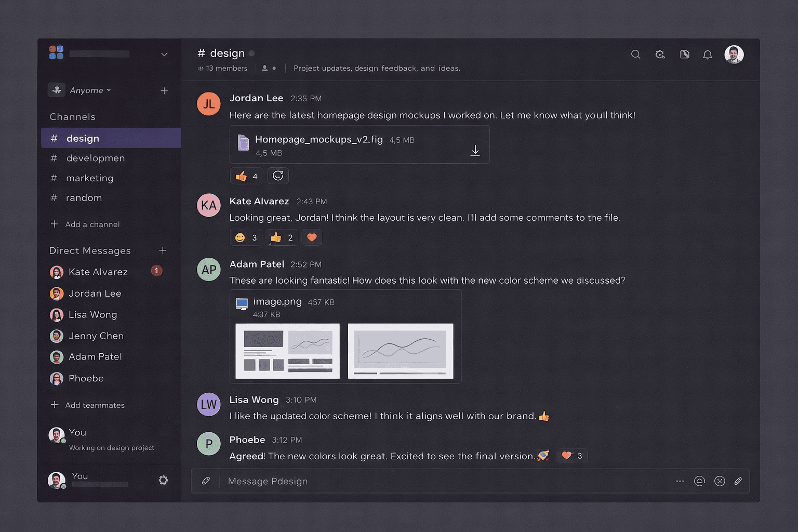Toggle thumbs up reaction with count 4
The image size is (798, 532).
247,176
